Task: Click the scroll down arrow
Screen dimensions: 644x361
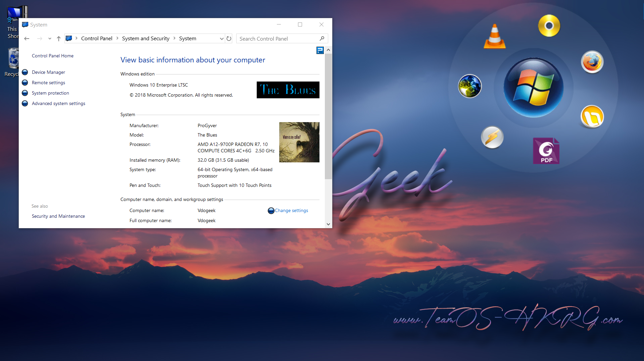Action: 328,224
